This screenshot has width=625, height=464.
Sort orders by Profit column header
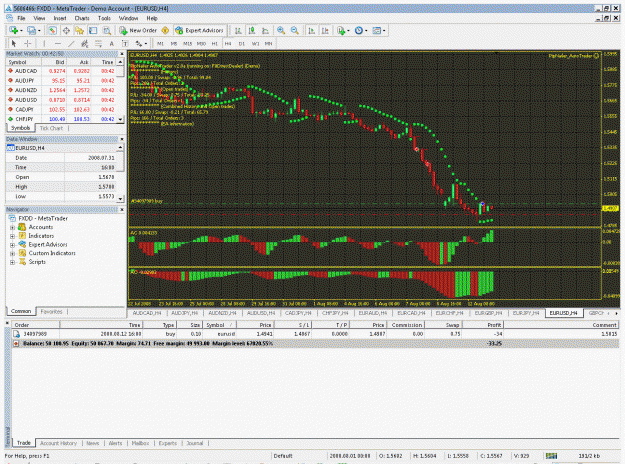483,325
